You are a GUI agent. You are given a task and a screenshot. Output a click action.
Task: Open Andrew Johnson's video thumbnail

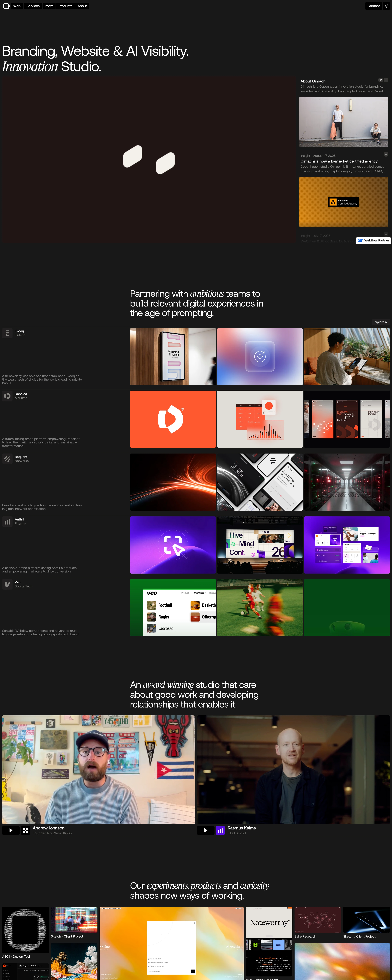tap(99, 770)
